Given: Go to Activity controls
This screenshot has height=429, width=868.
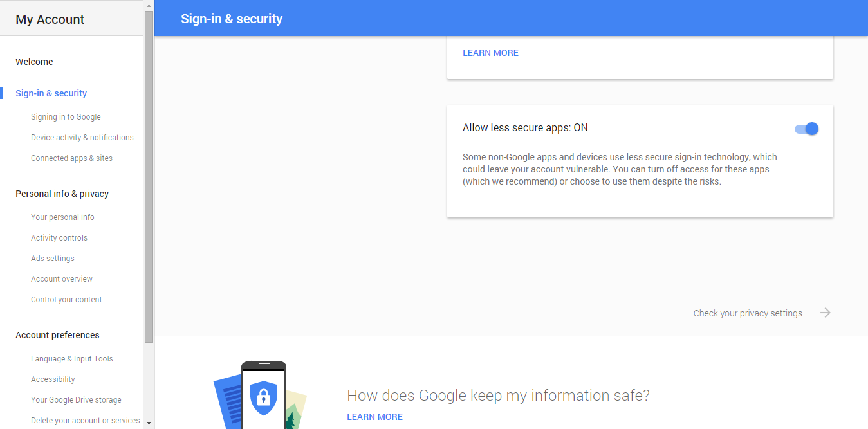Looking at the screenshot, I should 59,238.
